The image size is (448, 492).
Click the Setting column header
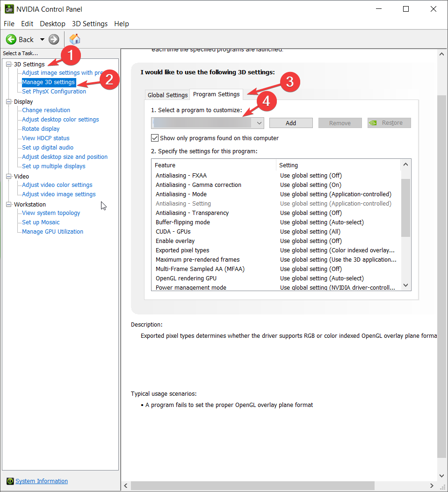[x=339, y=165]
